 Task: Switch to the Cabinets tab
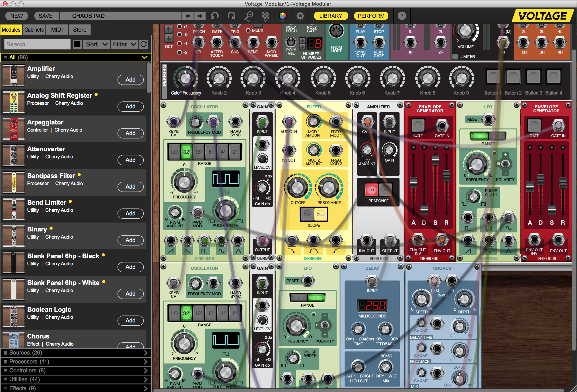tap(34, 29)
